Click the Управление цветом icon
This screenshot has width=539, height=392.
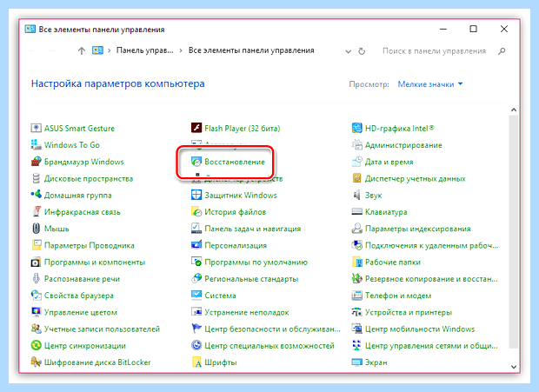click(37, 312)
